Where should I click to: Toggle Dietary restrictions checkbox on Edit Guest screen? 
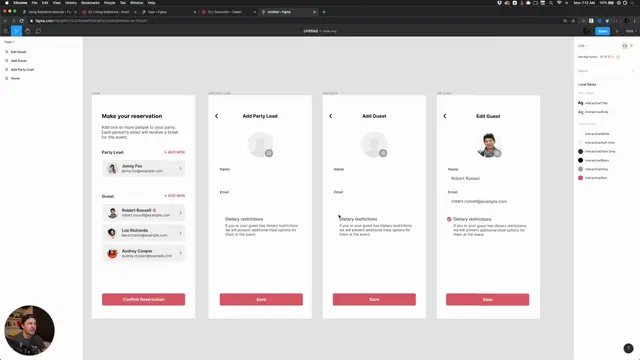449,219
